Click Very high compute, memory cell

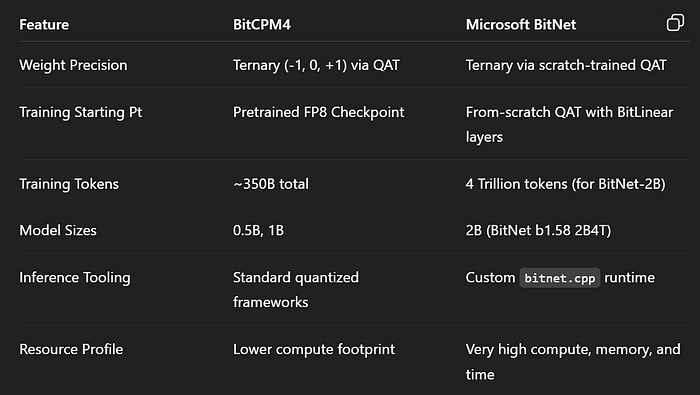coord(573,362)
